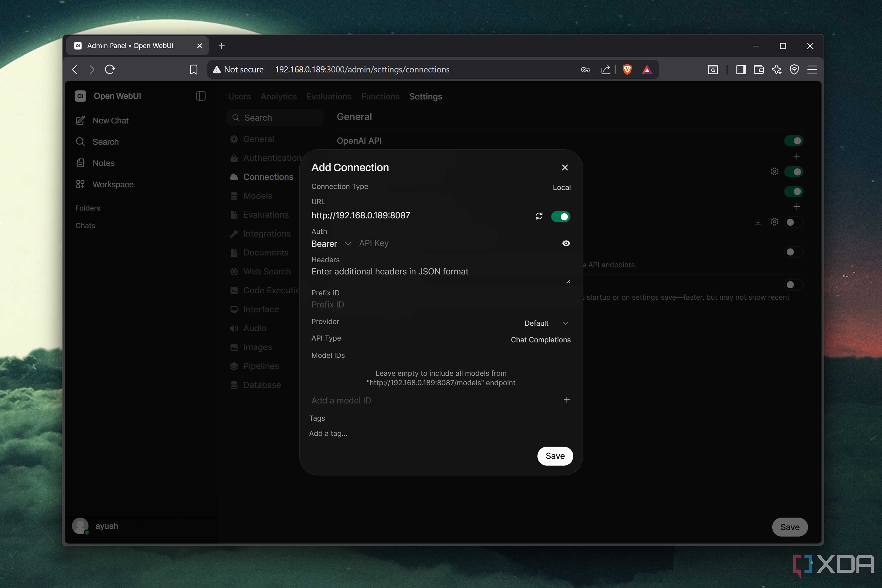The image size is (882, 588).
Task: Switch to the Functions tab
Action: (380, 96)
